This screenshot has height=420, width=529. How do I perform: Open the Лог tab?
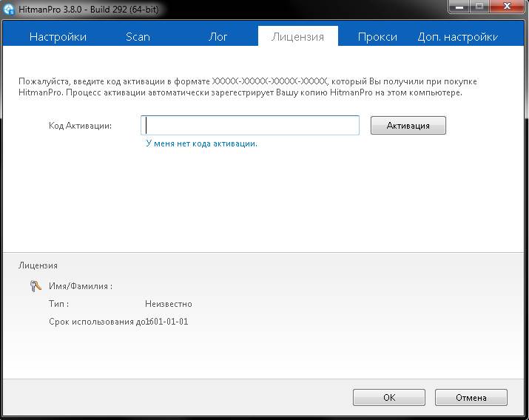pos(218,36)
